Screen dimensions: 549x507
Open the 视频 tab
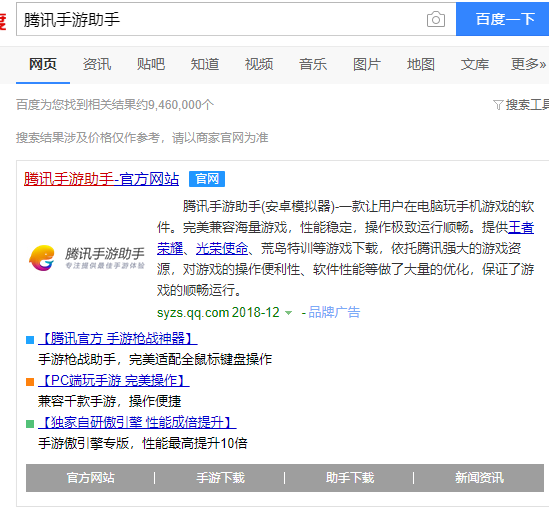(259, 64)
